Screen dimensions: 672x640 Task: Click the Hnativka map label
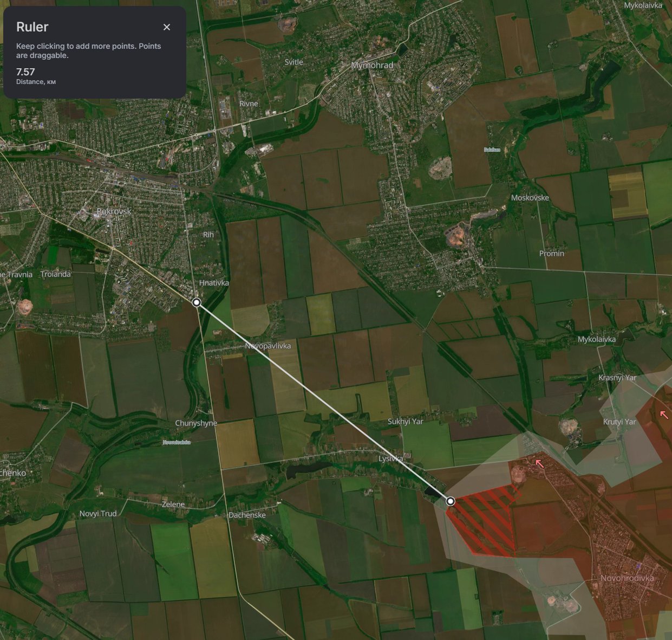click(214, 283)
